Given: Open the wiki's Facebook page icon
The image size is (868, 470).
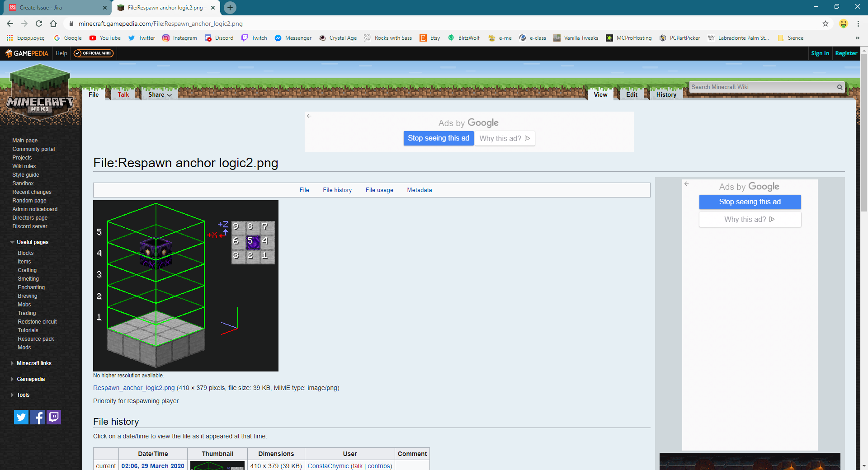Looking at the screenshot, I should pos(38,417).
